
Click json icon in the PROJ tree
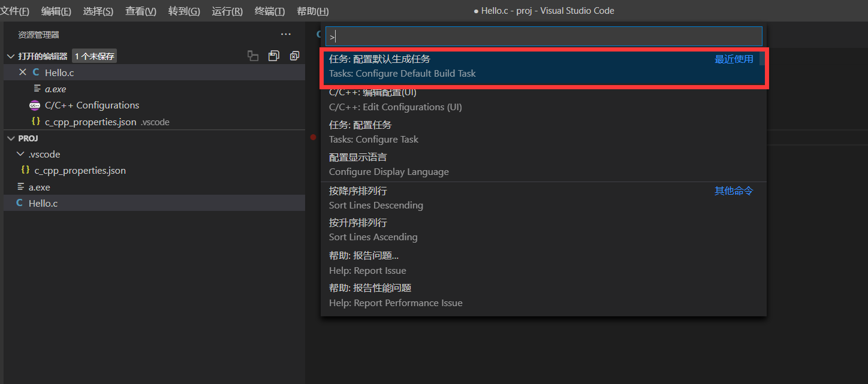coord(25,170)
